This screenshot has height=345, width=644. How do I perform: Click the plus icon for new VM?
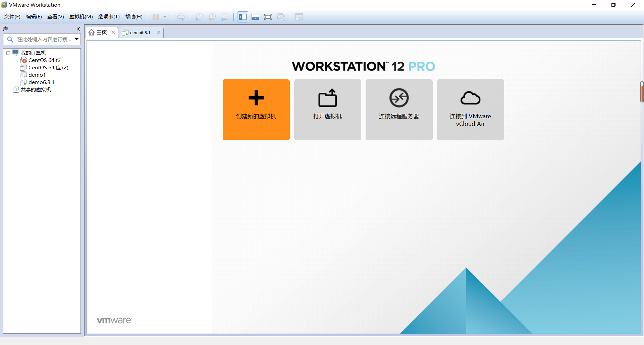point(256,98)
